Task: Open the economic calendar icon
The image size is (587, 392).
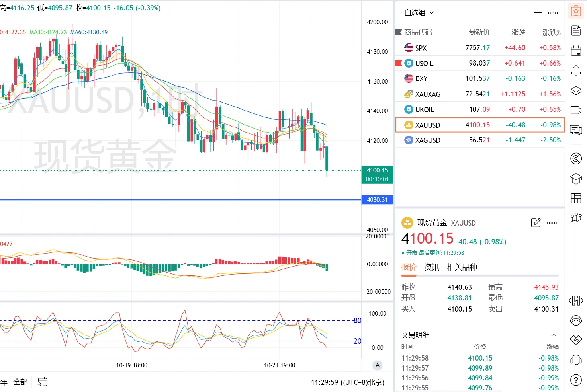Action: [576, 51]
